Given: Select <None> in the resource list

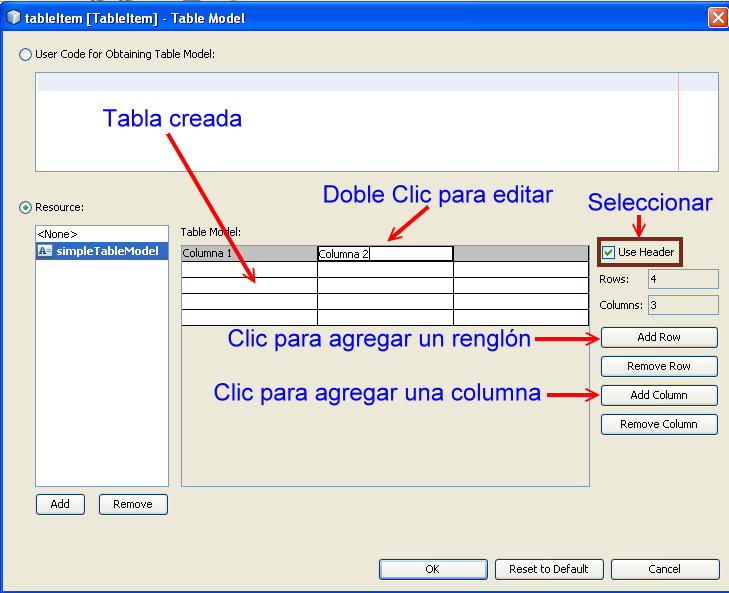Looking at the screenshot, I should (102, 234).
